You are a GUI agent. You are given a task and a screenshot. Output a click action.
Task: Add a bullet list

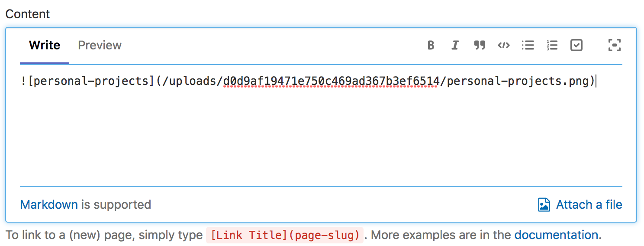pos(528,45)
